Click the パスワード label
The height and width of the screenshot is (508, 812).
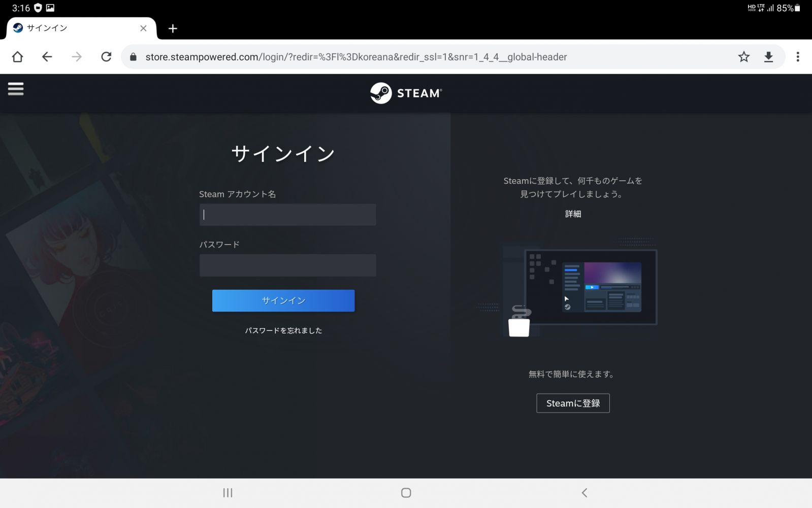(219, 244)
